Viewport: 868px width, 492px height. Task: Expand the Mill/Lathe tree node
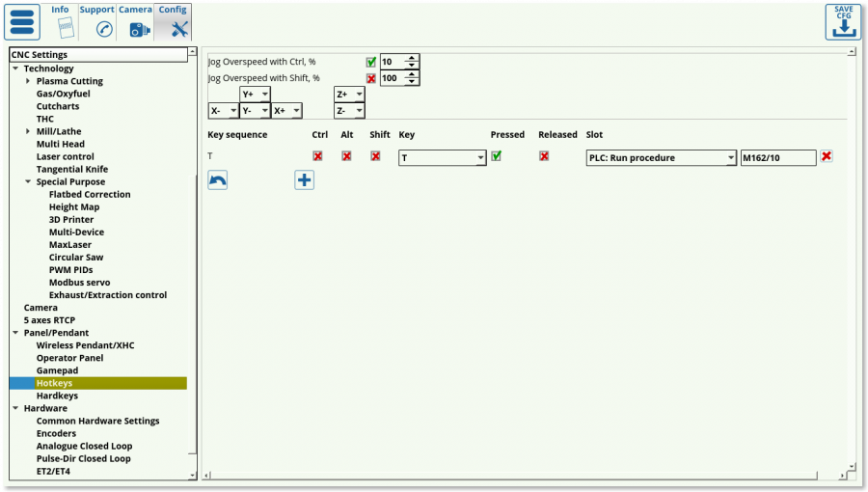pos(28,131)
